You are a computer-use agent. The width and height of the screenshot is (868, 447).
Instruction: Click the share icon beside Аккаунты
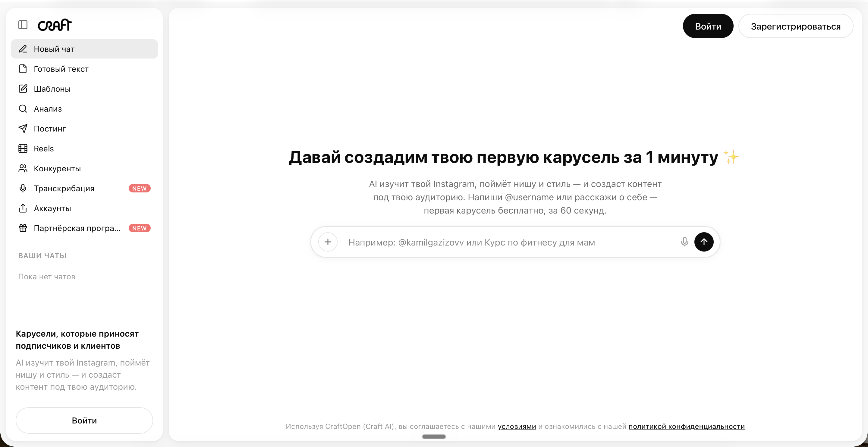(23, 208)
